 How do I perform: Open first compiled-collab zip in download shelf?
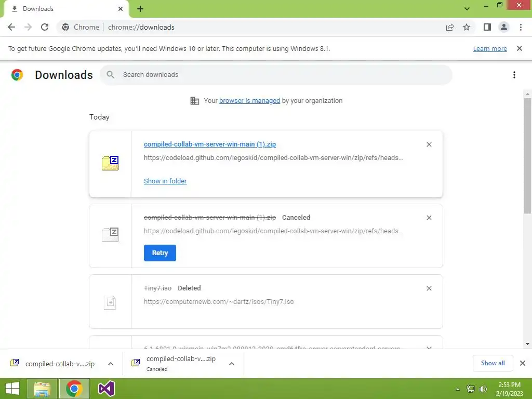pos(52,364)
